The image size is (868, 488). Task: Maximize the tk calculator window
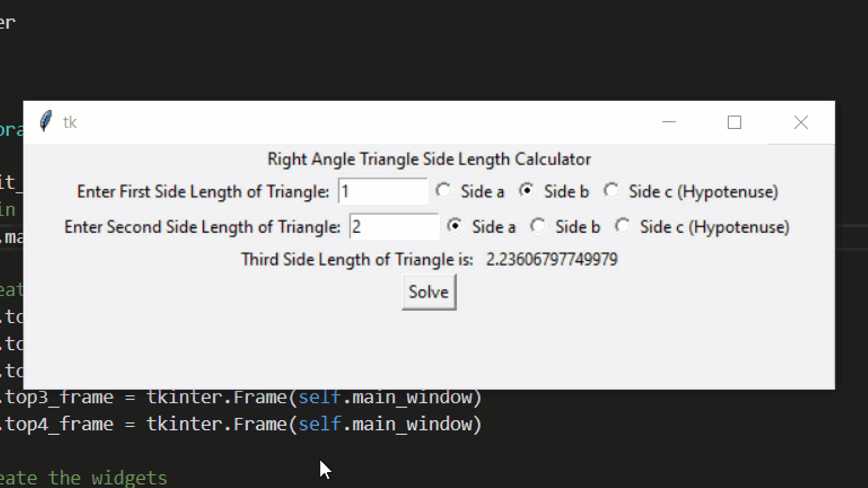point(734,122)
